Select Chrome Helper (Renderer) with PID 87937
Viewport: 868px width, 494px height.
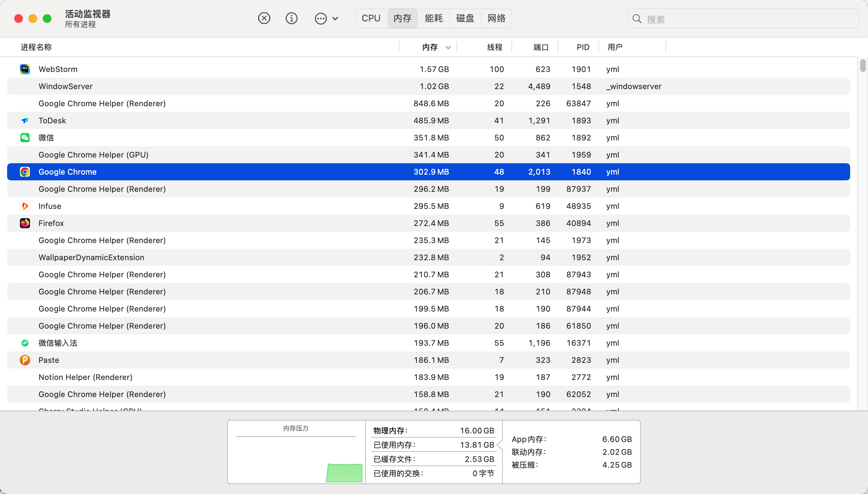[429, 189]
